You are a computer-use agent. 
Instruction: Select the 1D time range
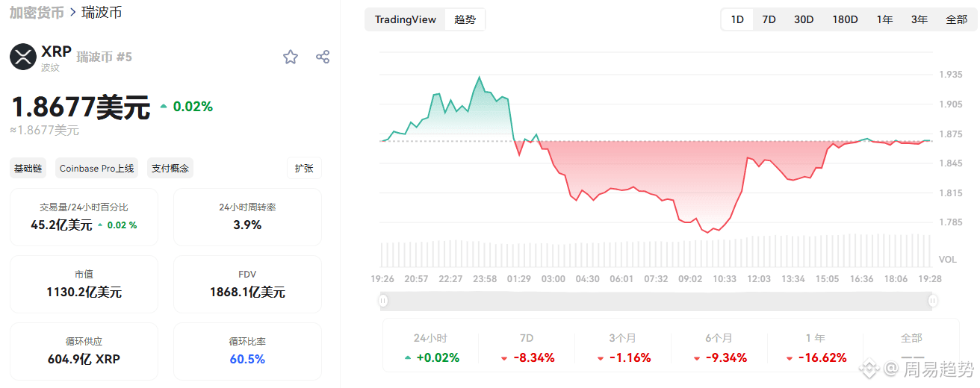click(x=737, y=19)
